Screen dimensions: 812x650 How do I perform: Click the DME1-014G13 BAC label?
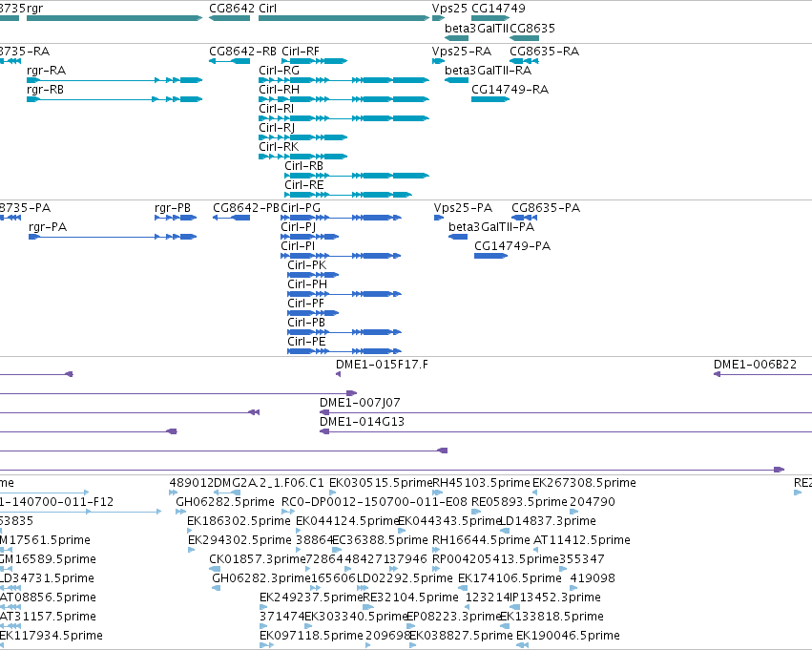pos(362,422)
